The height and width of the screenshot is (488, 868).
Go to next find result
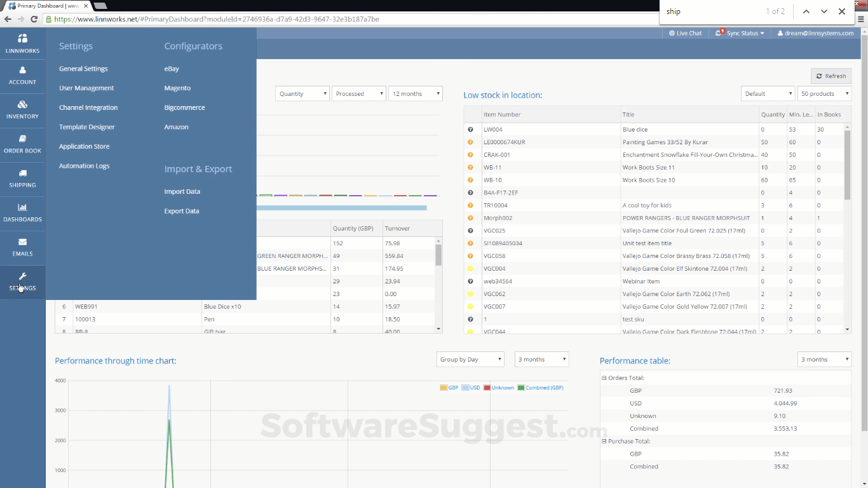pyautogui.click(x=824, y=11)
